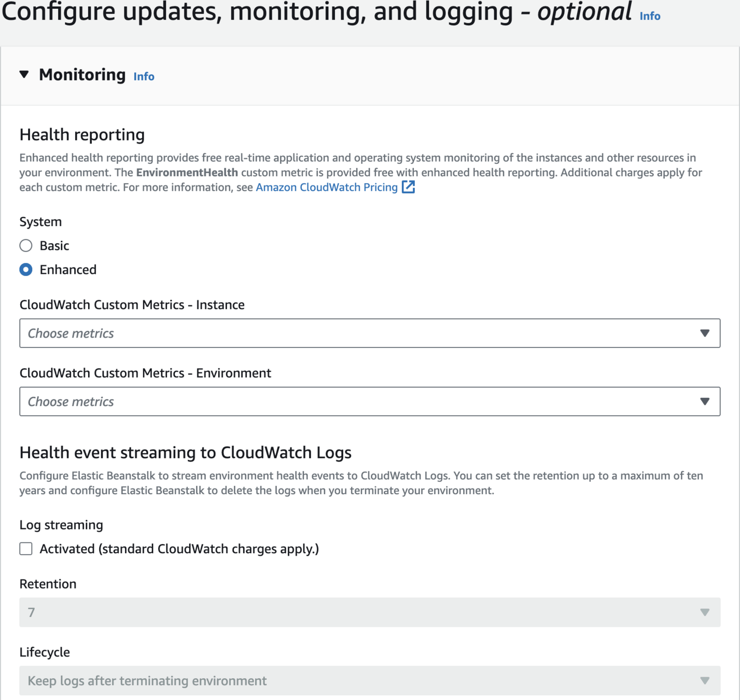Open the Amazon CloudWatch Pricing link
740x700 pixels.
pos(326,187)
